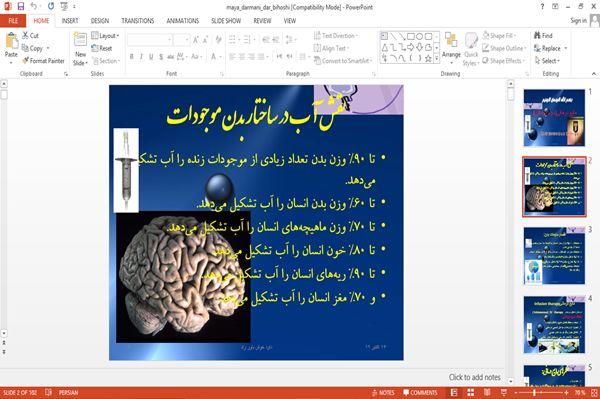Pick the 5-point star shape

[x=428, y=59]
